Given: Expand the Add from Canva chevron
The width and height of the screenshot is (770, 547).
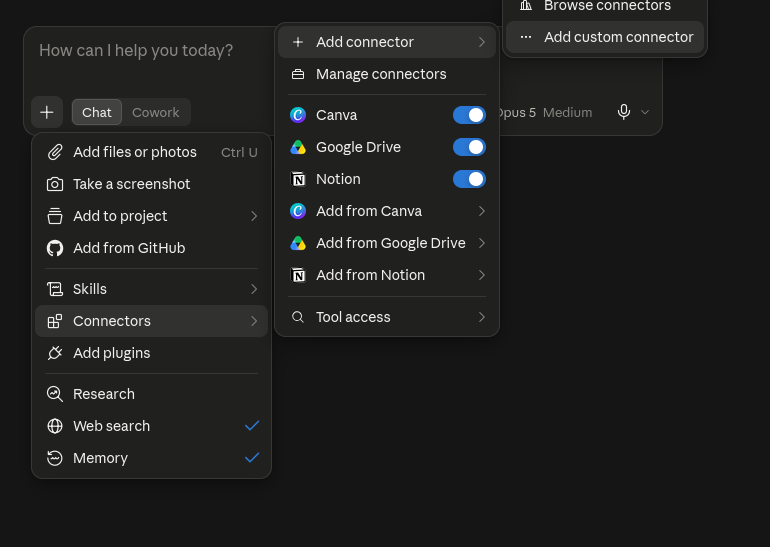Looking at the screenshot, I should point(482,211).
